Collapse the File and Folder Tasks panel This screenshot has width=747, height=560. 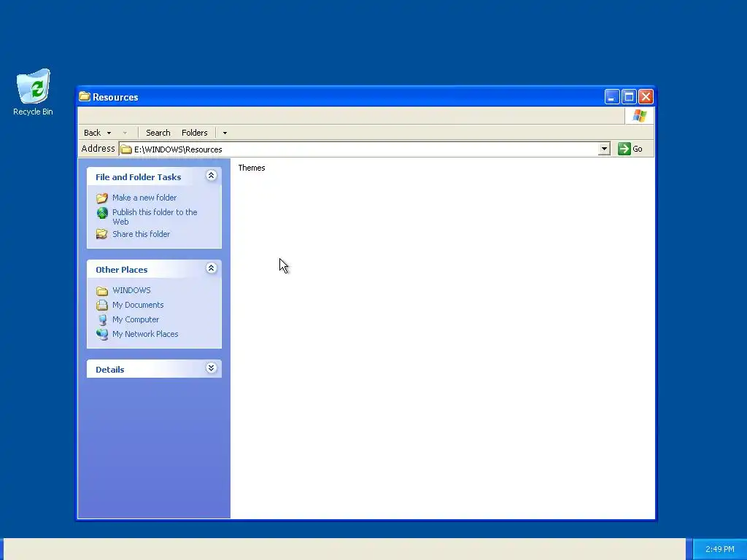(211, 176)
